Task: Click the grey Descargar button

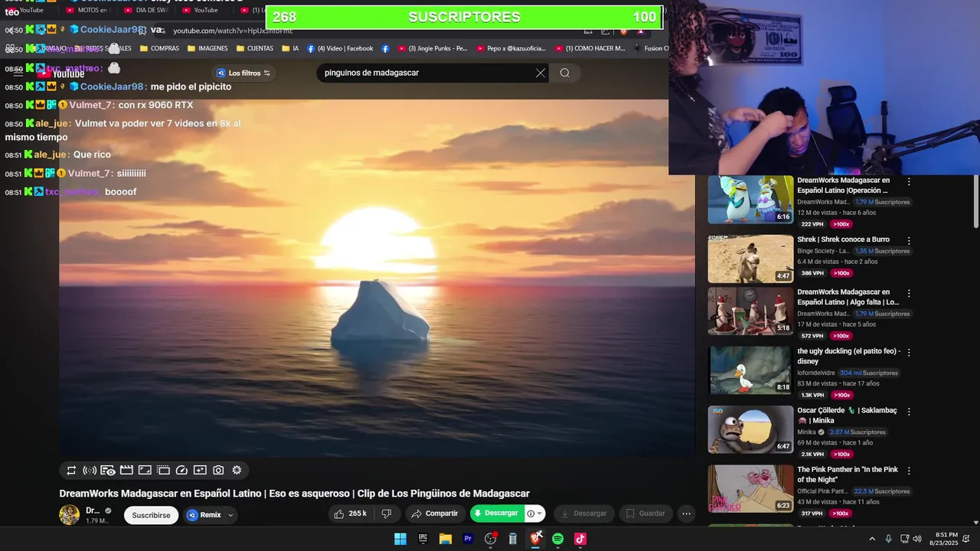Action: (583, 514)
